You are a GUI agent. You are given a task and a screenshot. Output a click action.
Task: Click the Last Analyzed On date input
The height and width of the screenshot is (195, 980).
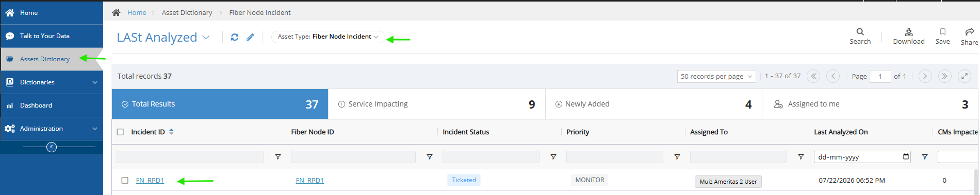pyautogui.click(x=862, y=157)
